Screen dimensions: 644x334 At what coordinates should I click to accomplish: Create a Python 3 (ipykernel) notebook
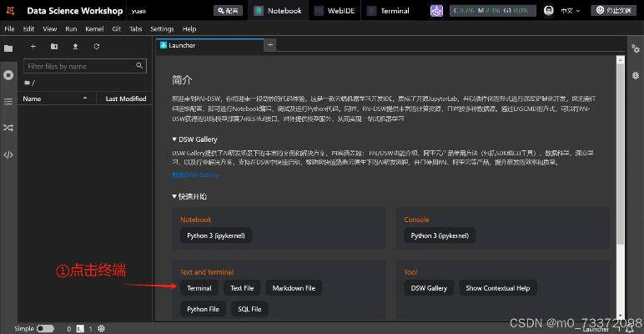pos(215,235)
